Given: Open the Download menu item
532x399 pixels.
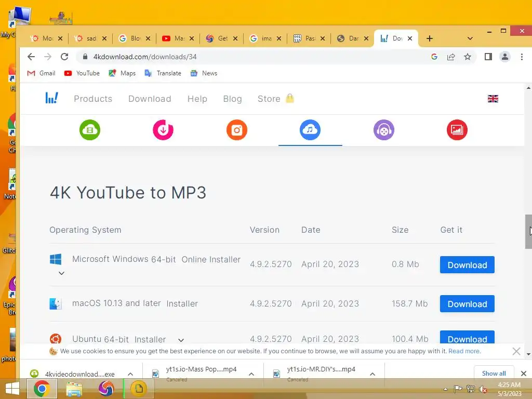Looking at the screenshot, I should coord(150,99).
